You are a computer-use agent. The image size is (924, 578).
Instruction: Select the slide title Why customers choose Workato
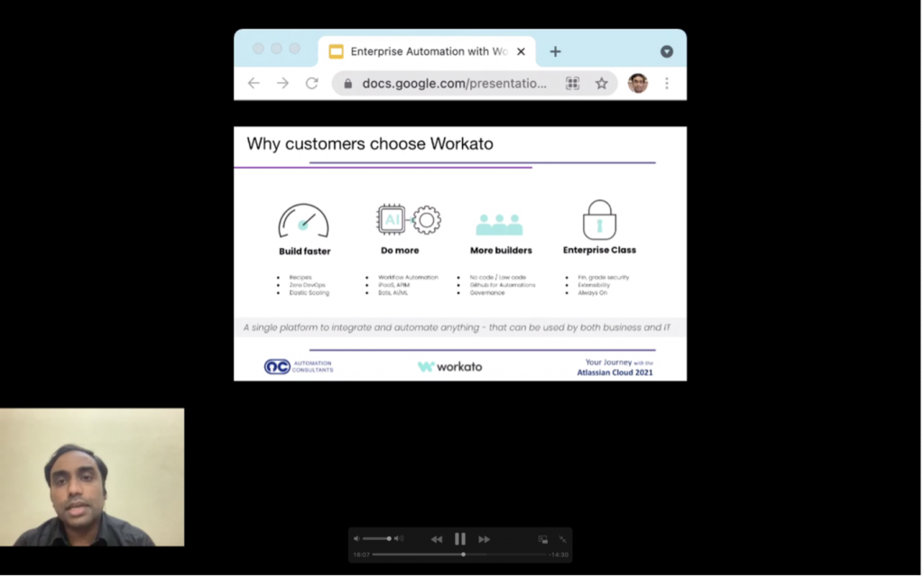[369, 144]
